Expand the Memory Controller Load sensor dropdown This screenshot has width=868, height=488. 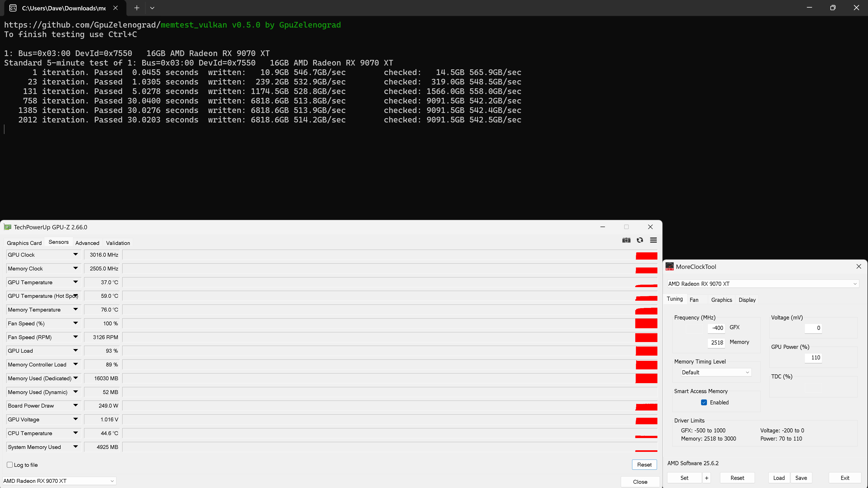[x=75, y=364]
